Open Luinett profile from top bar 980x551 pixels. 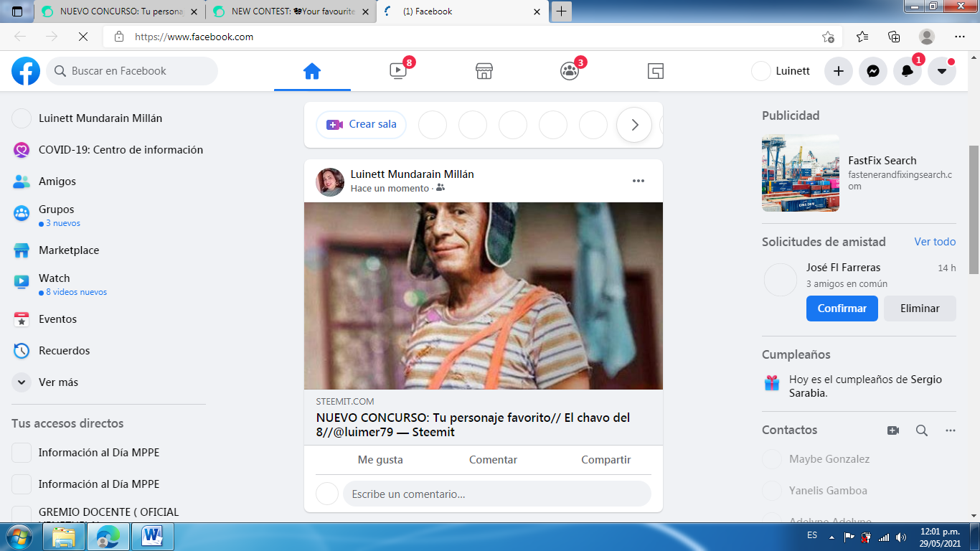point(781,71)
